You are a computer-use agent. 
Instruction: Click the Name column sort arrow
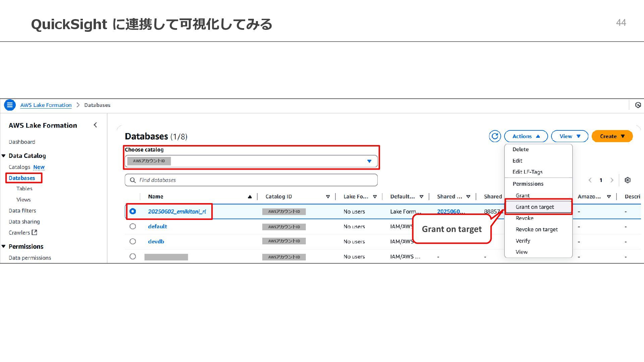coord(250,197)
